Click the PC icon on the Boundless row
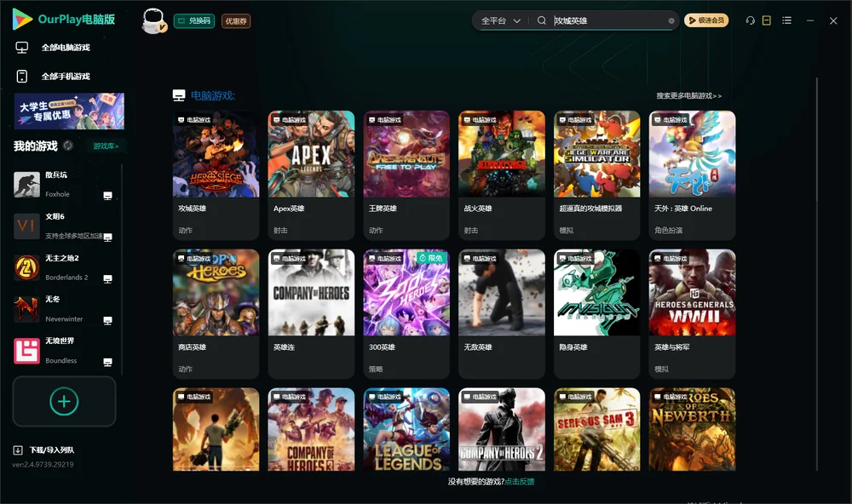 pyautogui.click(x=107, y=363)
